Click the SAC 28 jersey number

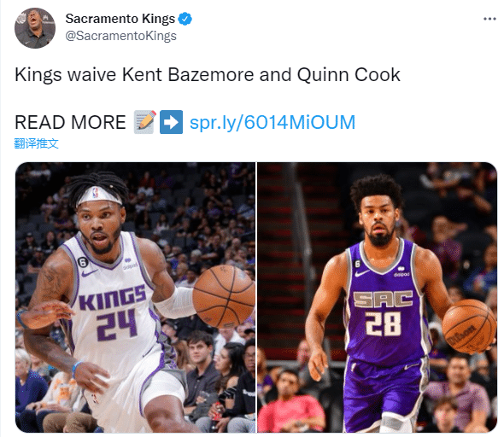pyautogui.click(x=384, y=323)
